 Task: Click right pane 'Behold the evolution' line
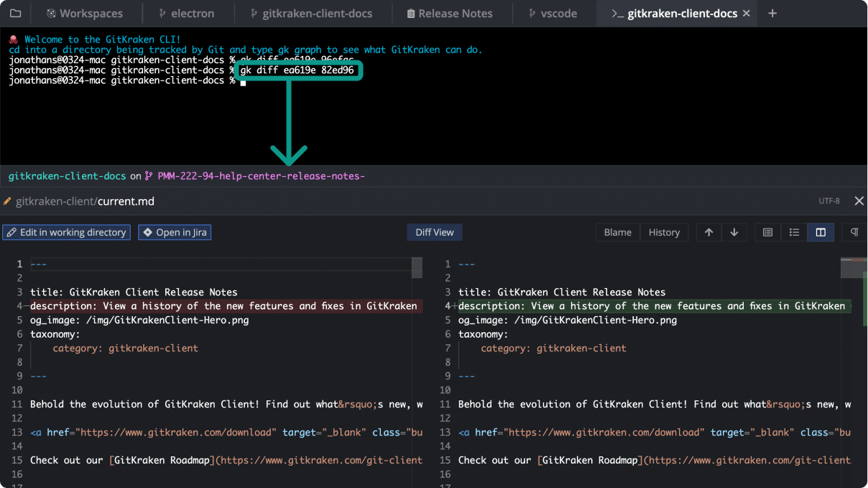pos(655,404)
